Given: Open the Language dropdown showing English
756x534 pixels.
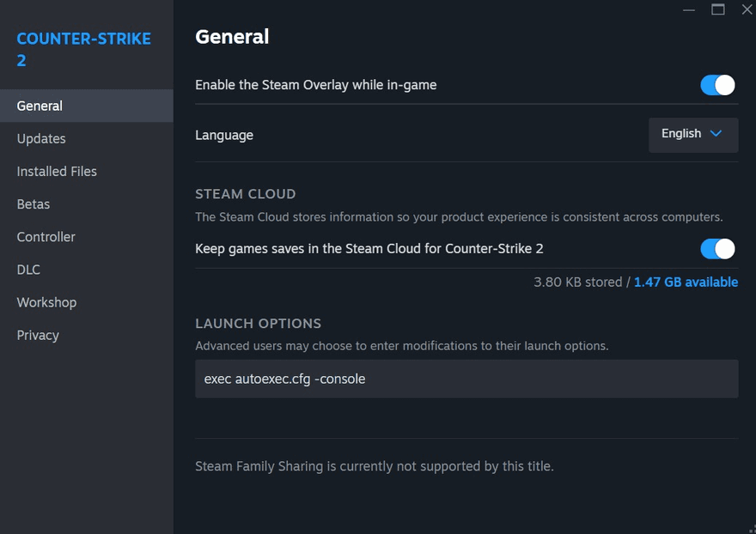Looking at the screenshot, I should tap(692, 135).
